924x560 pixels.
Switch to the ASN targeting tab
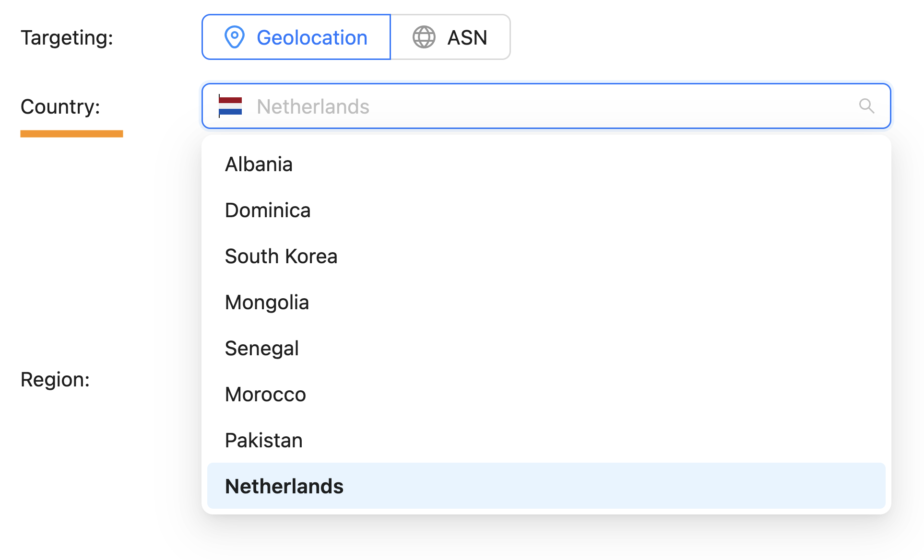450,37
